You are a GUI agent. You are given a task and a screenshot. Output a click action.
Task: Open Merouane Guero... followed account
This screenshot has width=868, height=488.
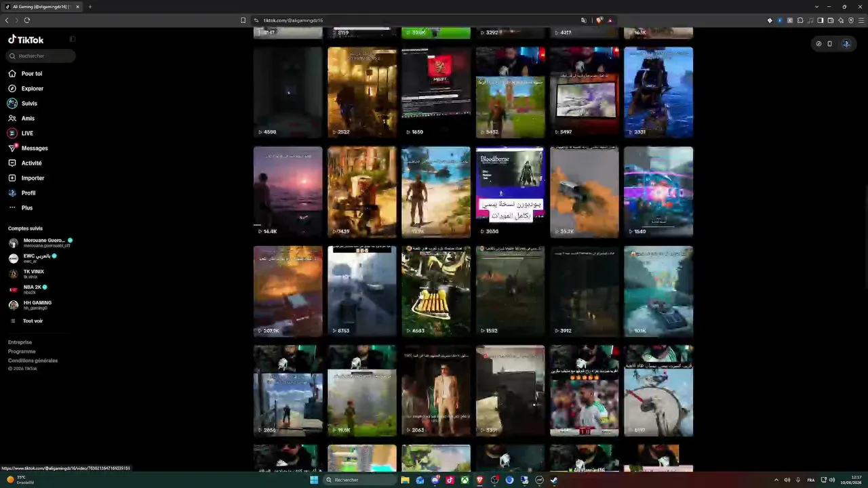(x=41, y=243)
